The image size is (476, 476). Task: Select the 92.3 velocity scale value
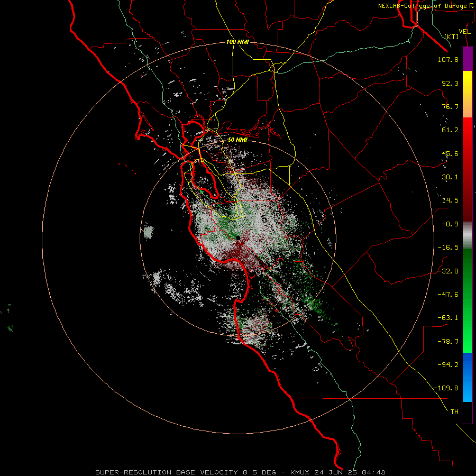(450, 83)
